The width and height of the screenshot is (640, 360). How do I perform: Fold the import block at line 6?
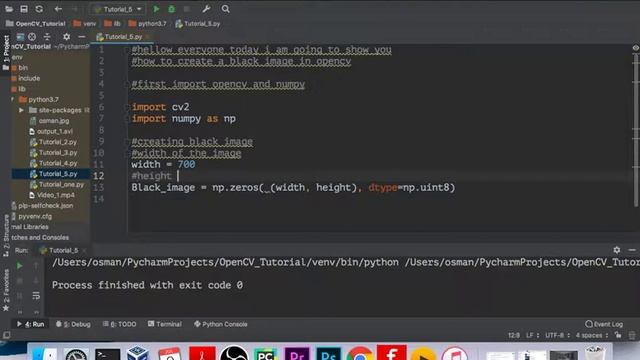127,107
